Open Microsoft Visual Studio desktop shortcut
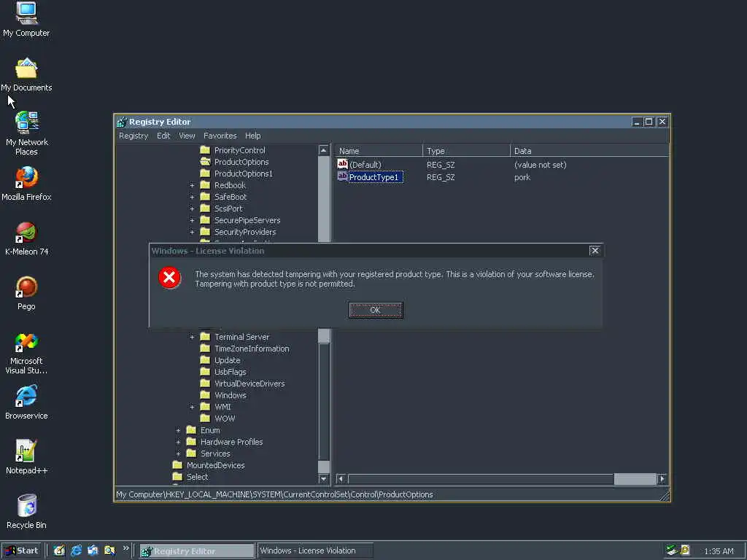This screenshot has height=560, width=747. click(26, 354)
